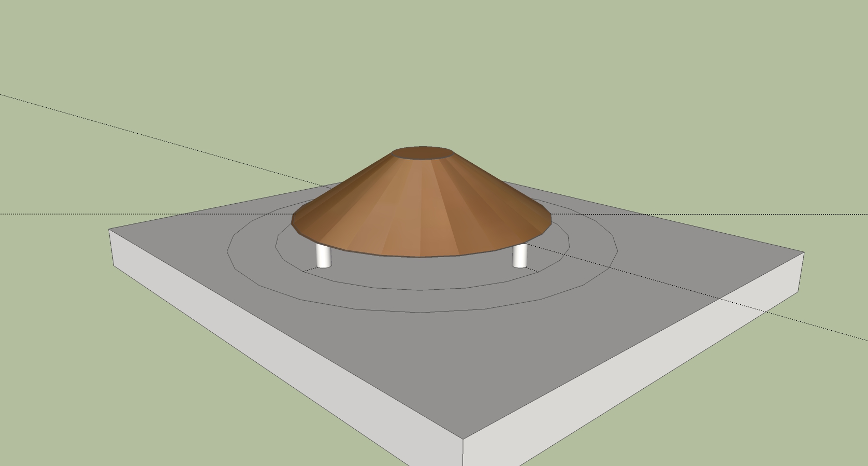Select the left white support column
The image size is (868, 466).
(x=324, y=256)
